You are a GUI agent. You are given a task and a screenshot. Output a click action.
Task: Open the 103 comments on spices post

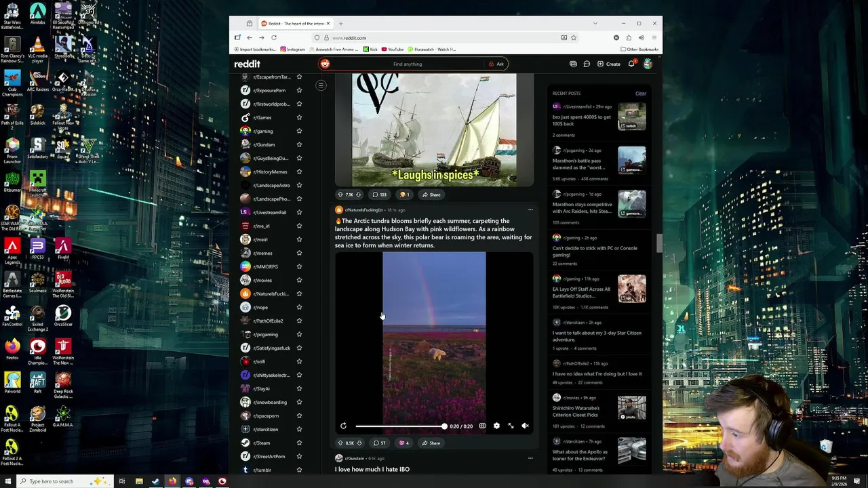click(379, 195)
